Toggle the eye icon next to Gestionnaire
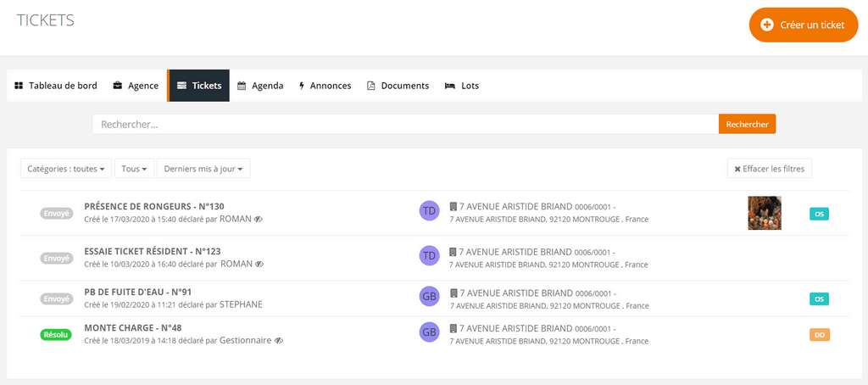This screenshot has height=385, width=868. [x=279, y=341]
